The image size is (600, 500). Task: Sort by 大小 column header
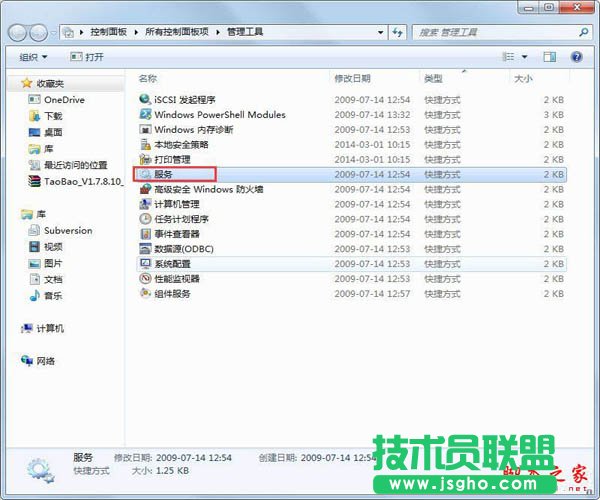(523, 78)
